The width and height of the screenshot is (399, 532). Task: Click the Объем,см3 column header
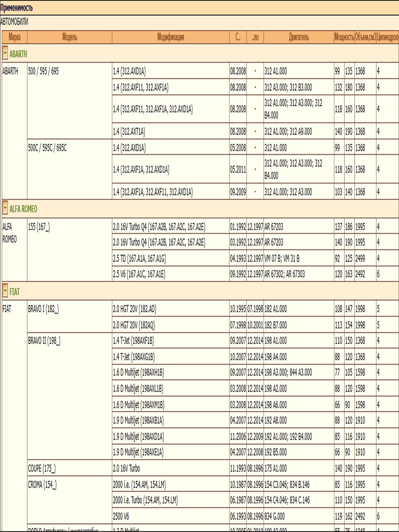(x=365, y=37)
